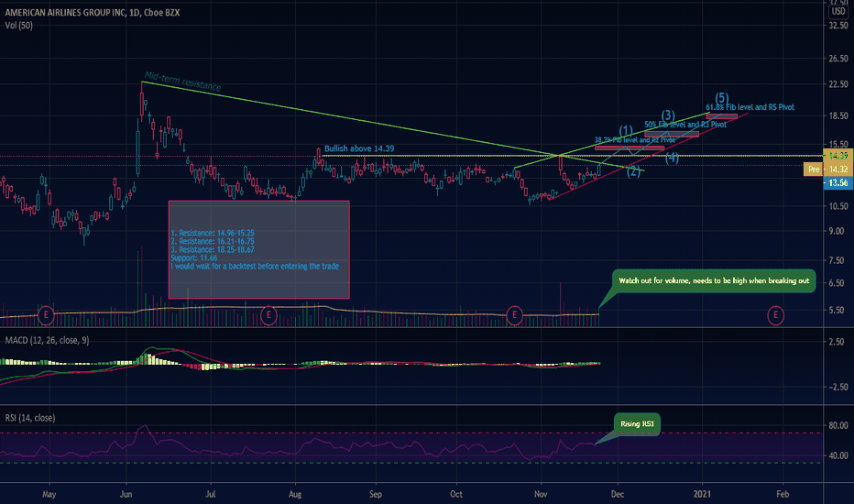Click 'I would wait for a backtest' note line
Screen dimensions: 854x504
point(255,266)
